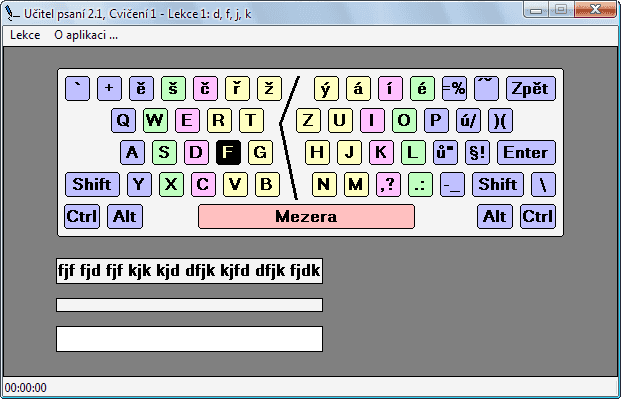Click the left Ctrl key
Screen dimensions: 621x399
point(82,216)
